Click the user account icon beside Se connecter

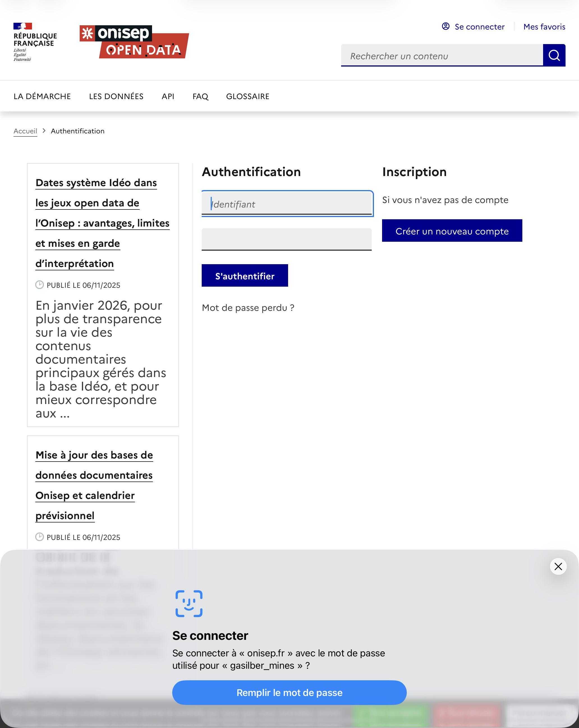445,26
